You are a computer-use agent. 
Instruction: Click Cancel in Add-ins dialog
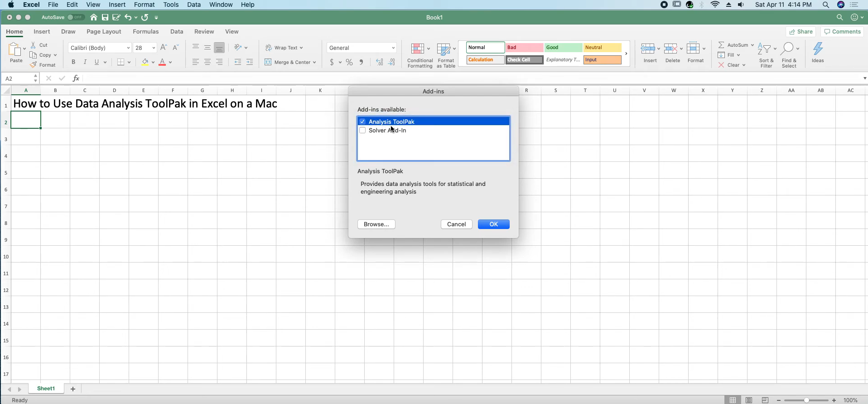pyautogui.click(x=457, y=224)
